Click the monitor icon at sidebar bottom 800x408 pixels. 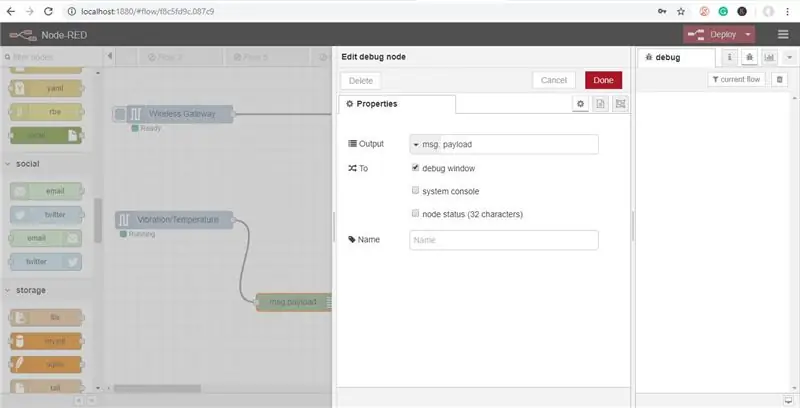click(789, 400)
